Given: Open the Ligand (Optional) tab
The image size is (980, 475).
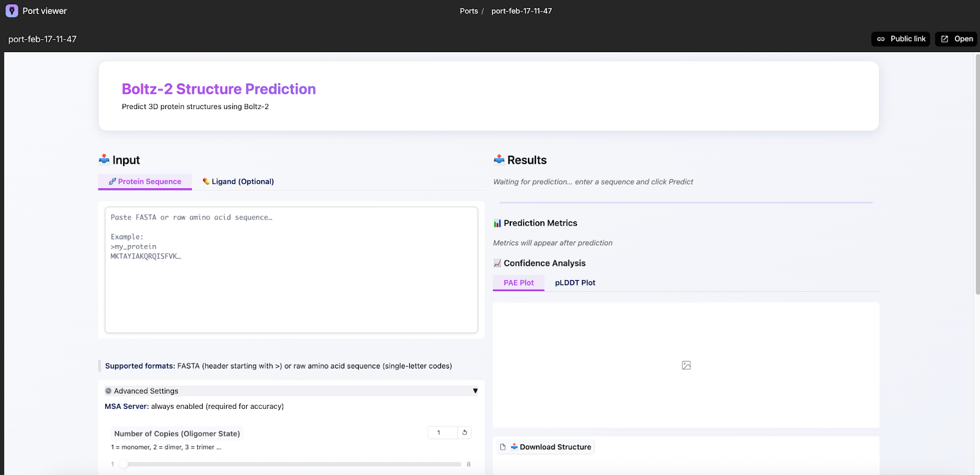Looking at the screenshot, I should 238,181.
